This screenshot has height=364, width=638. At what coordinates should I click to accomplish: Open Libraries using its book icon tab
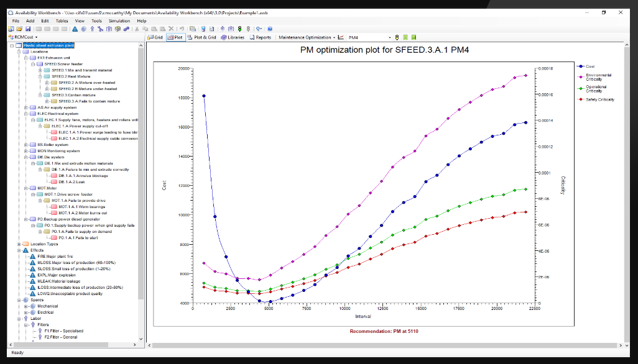tap(233, 37)
